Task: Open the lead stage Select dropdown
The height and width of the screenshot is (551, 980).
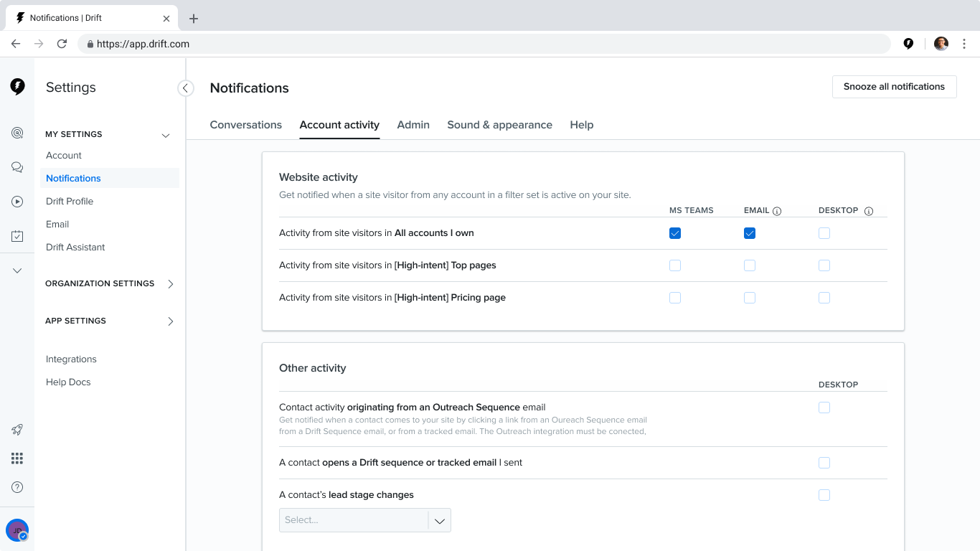Action: pyautogui.click(x=365, y=520)
